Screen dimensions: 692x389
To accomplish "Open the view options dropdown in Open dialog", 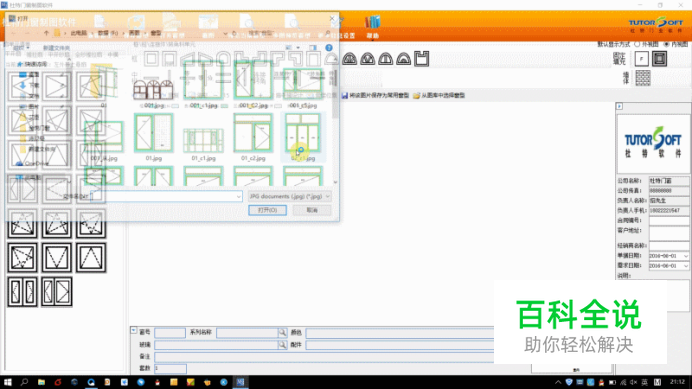I will coord(298,48).
